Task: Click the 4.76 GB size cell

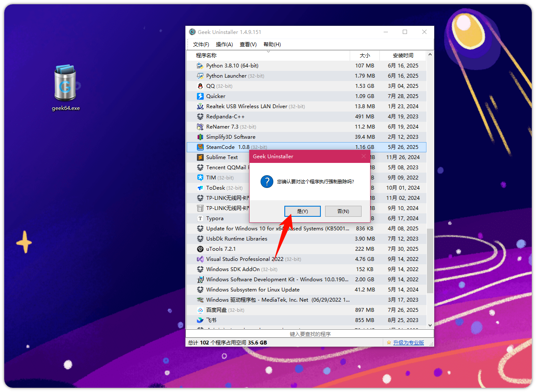Action: [x=365, y=259]
